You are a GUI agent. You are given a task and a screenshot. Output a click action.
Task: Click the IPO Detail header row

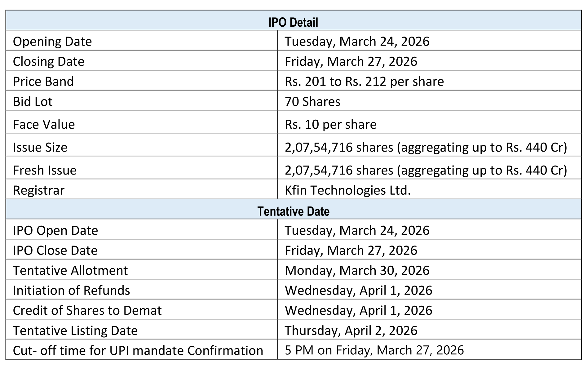click(x=293, y=22)
